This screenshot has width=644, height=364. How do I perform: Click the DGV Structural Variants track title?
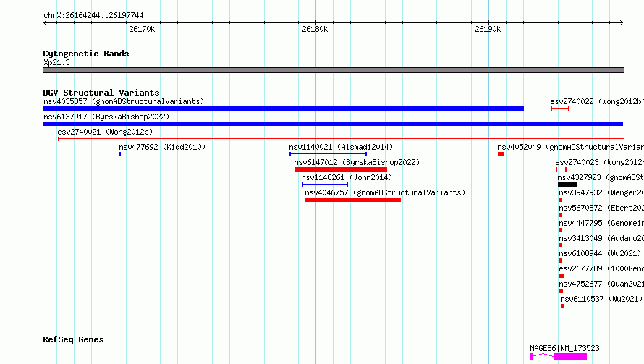(101, 93)
